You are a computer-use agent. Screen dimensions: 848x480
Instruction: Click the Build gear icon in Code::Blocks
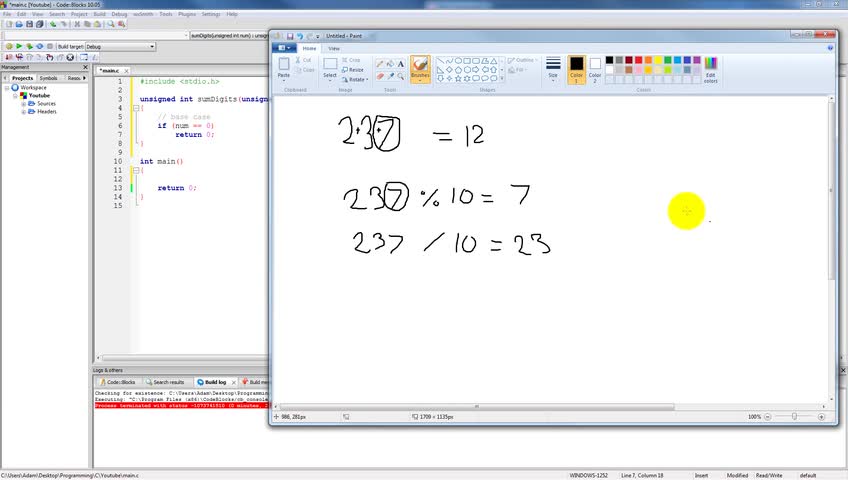pos(9,46)
